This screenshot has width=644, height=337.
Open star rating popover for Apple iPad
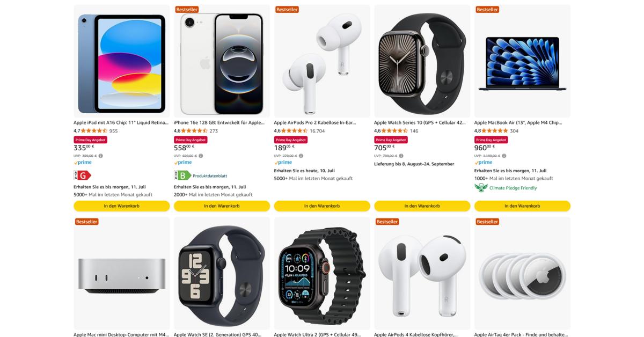94,130
